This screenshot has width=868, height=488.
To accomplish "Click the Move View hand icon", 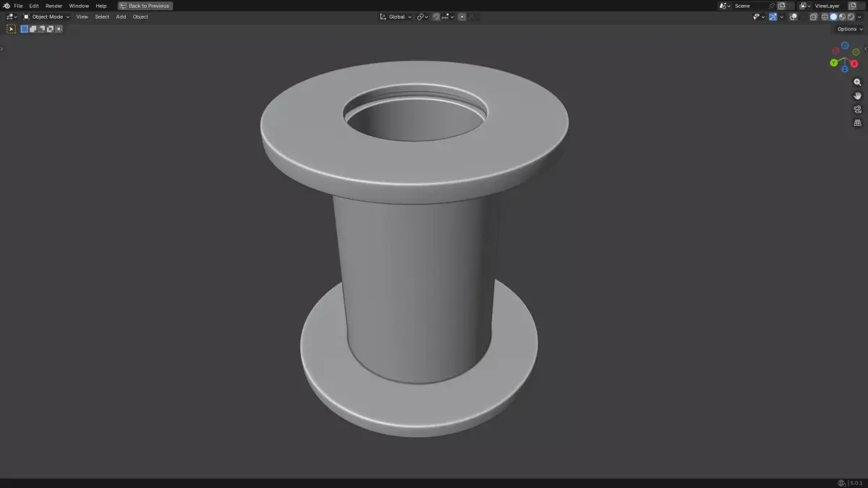I will click(x=857, y=95).
